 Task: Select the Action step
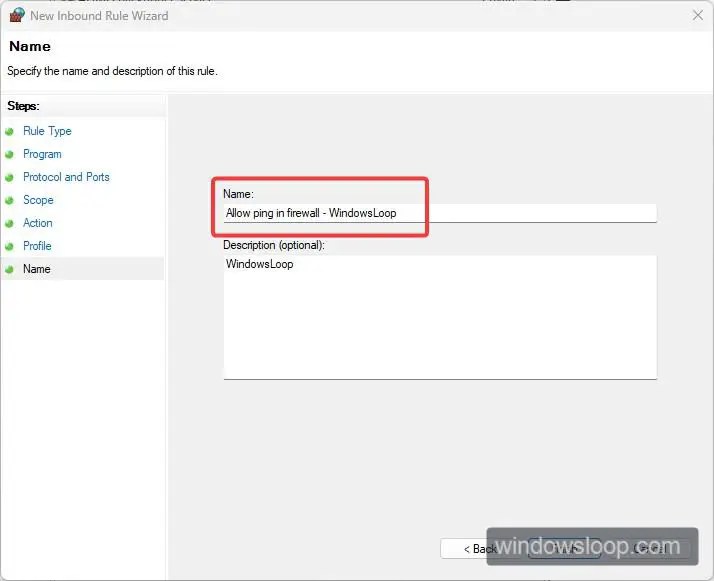(x=38, y=223)
